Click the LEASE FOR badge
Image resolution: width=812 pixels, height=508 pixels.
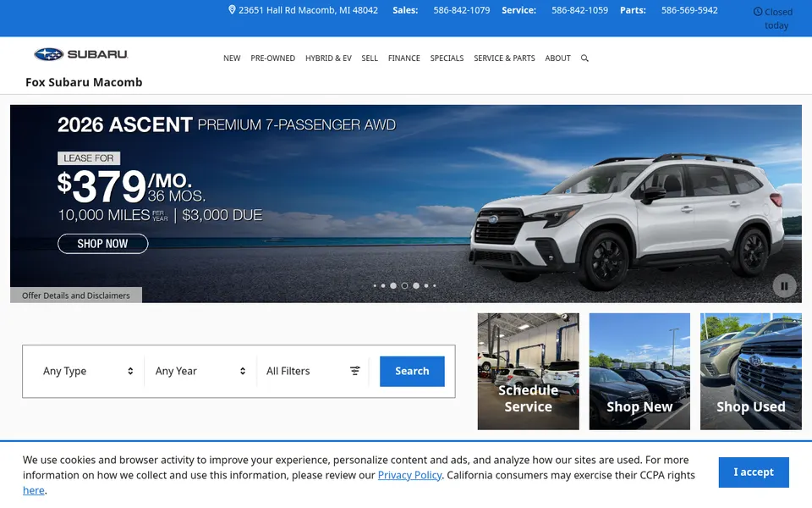point(89,158)
